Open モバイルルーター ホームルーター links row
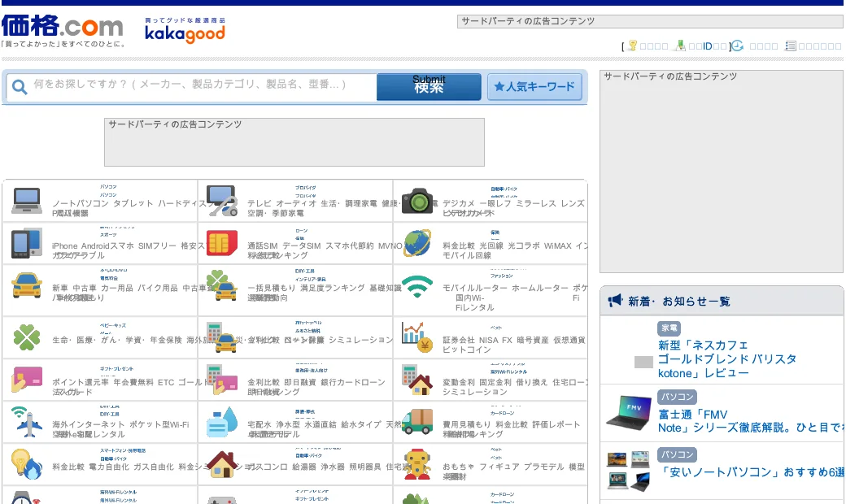 click(515, 288)
